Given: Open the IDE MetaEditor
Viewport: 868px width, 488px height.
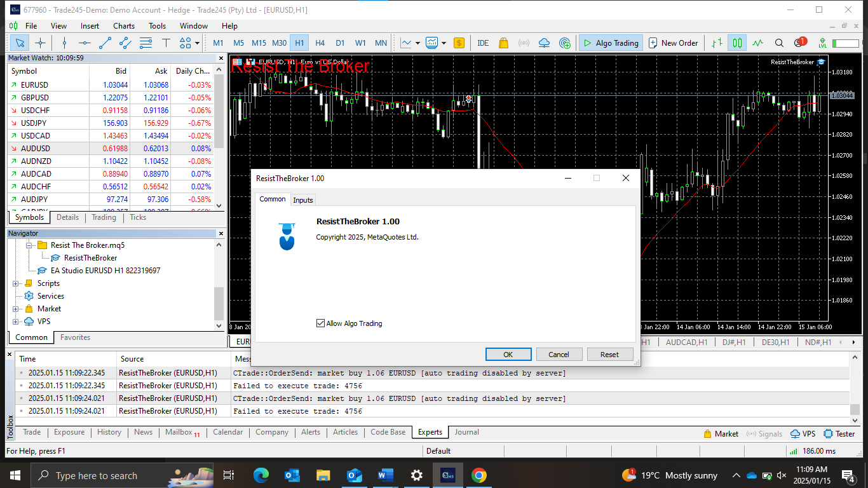Looking at the screenshot, I should click(x=483, y=43).
